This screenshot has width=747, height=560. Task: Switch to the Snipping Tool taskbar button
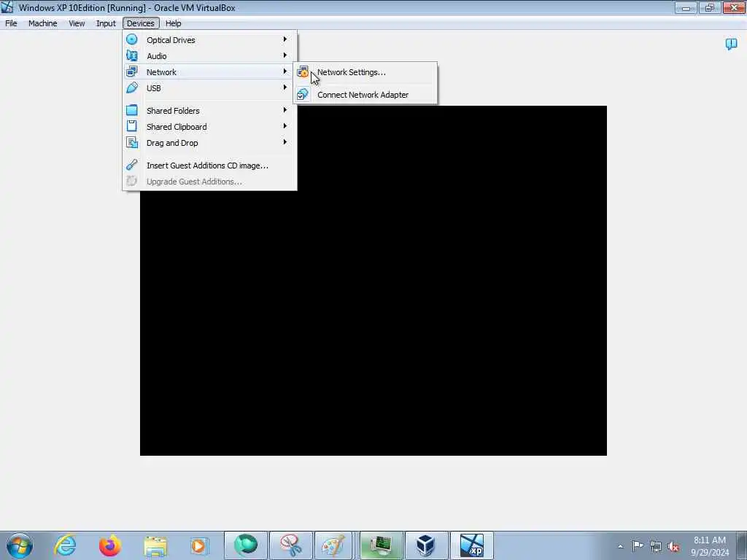pos(290,545)
